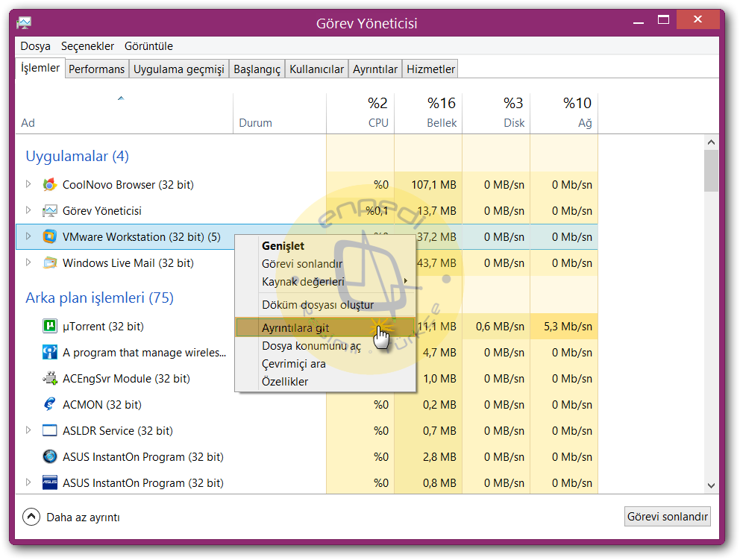The height and width of the screenshot is (560, 740).
Task: Switch to the Hizmetler tab
Action: [x=431, y=69]
